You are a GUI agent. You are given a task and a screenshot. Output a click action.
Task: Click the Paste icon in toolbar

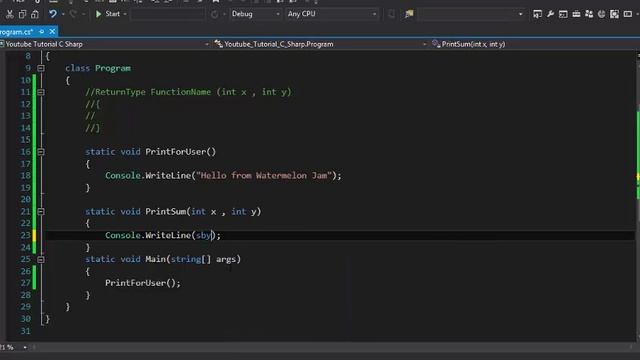click(x=35, y=14)
